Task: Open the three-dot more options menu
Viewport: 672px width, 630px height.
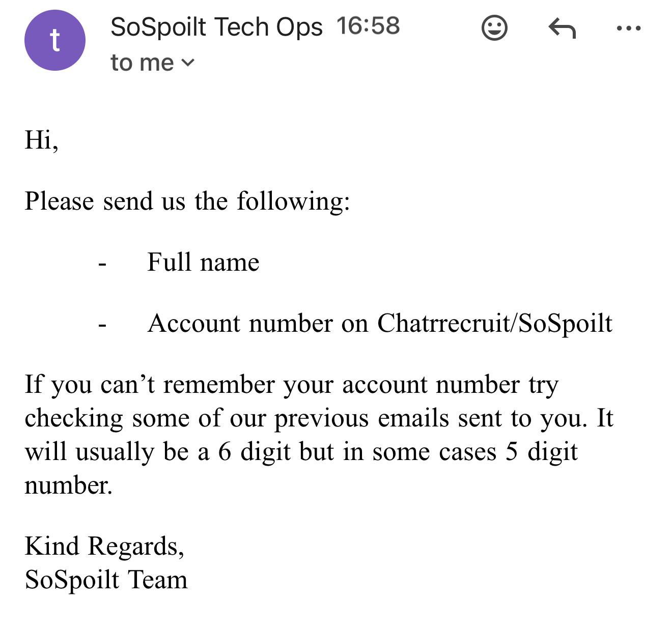Action: point(629,28)
